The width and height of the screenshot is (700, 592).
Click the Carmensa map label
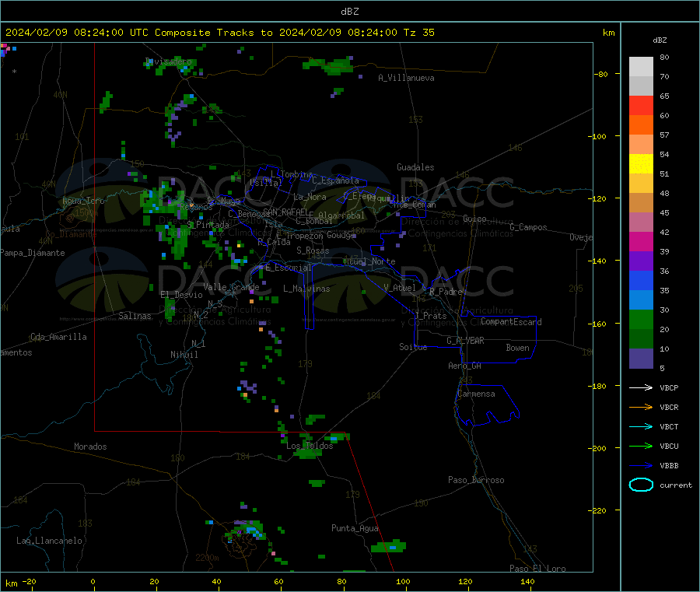click(476, 394)
